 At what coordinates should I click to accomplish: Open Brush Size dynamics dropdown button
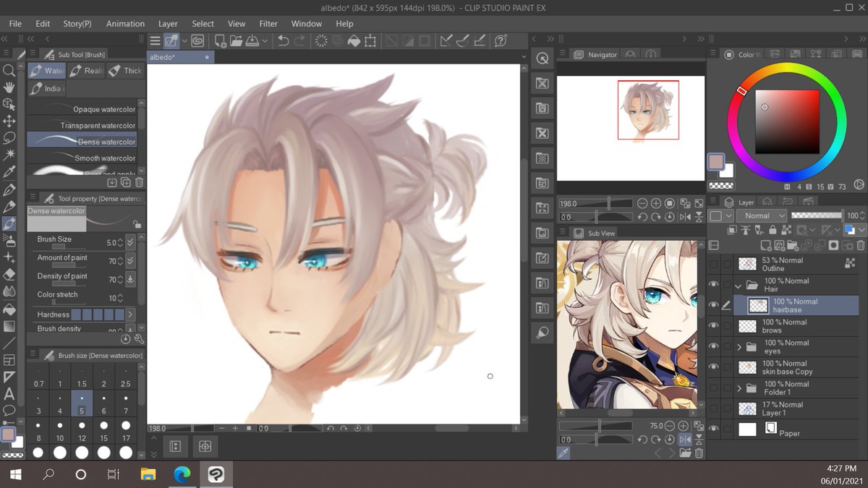[130, 242]
